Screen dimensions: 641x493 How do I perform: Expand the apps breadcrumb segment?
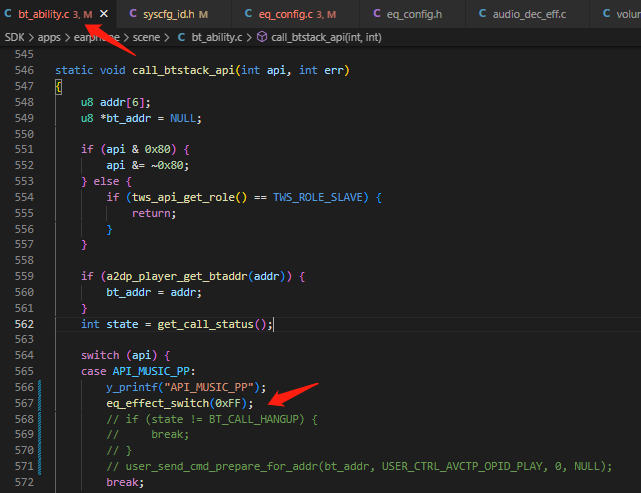[49, 37]
